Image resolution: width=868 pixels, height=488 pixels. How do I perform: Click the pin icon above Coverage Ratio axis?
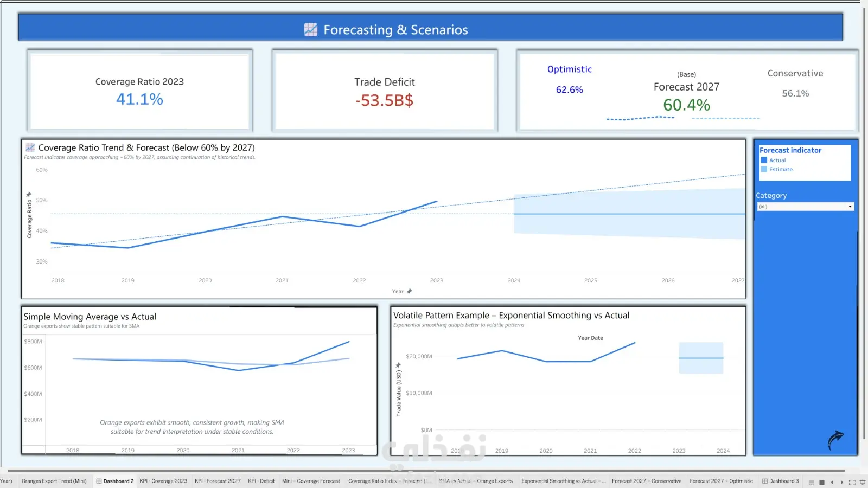(29, 194)
